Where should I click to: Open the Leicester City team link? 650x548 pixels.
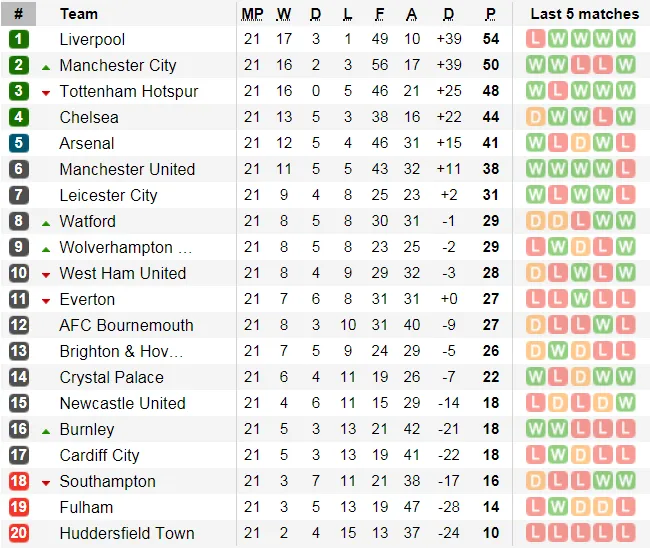pos(108,195)
